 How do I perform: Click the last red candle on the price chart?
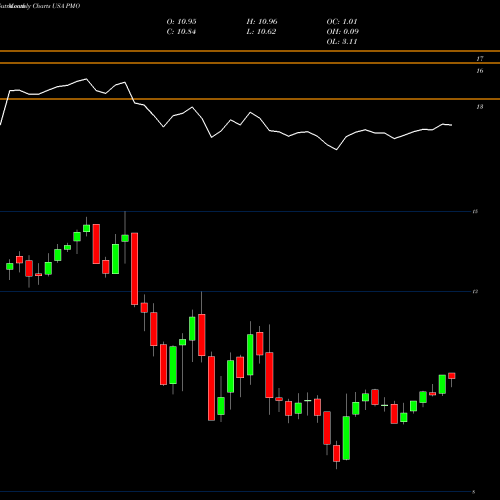pos(452,376)
